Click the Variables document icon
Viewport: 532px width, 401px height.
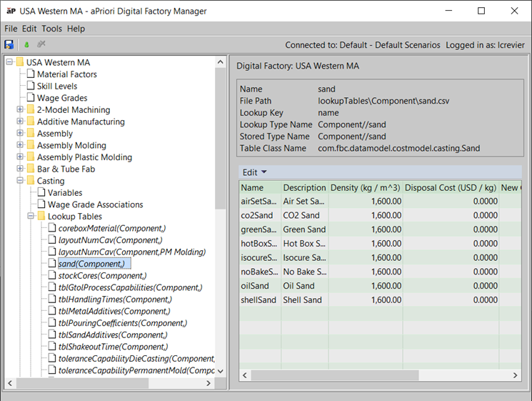tap(41, 192)
